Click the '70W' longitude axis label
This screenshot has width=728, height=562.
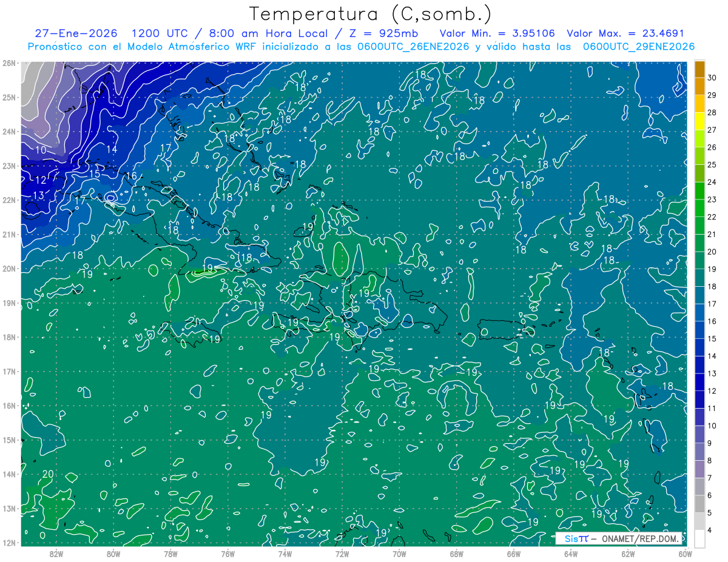399,553
